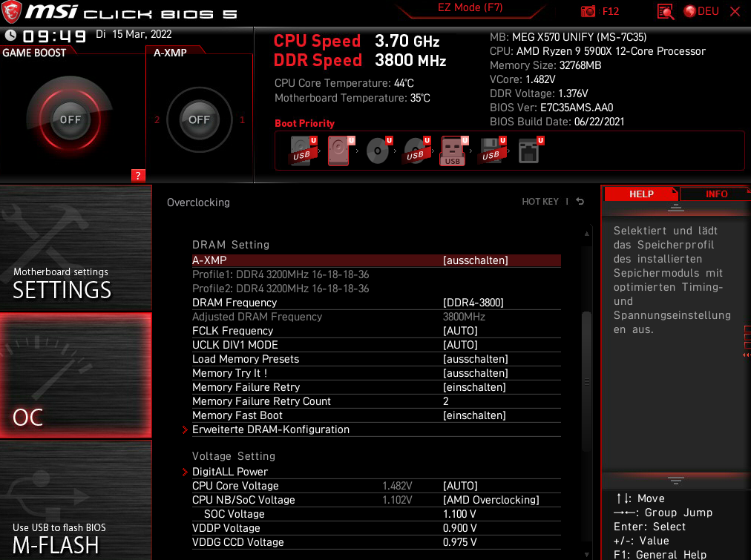Viewport: 751px width, 560px height.
Task: Switch to EZ Mode (F7)
Action: tap(470, 8)
